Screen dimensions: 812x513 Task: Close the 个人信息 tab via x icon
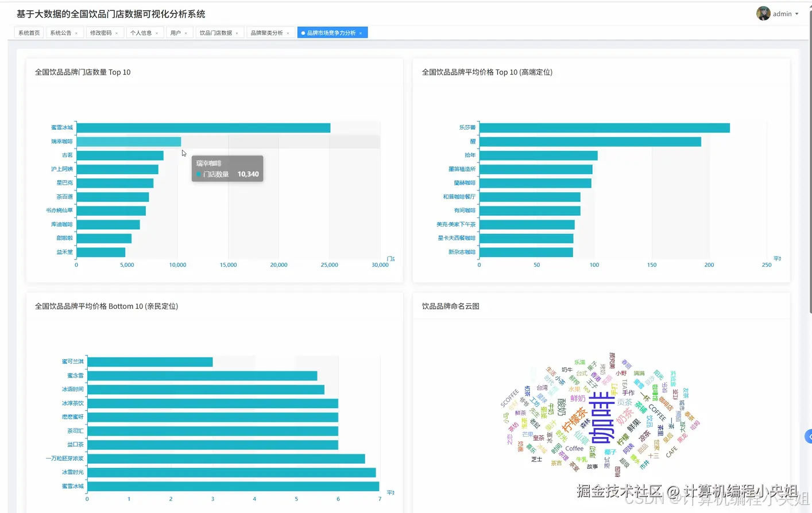[157, 33]
